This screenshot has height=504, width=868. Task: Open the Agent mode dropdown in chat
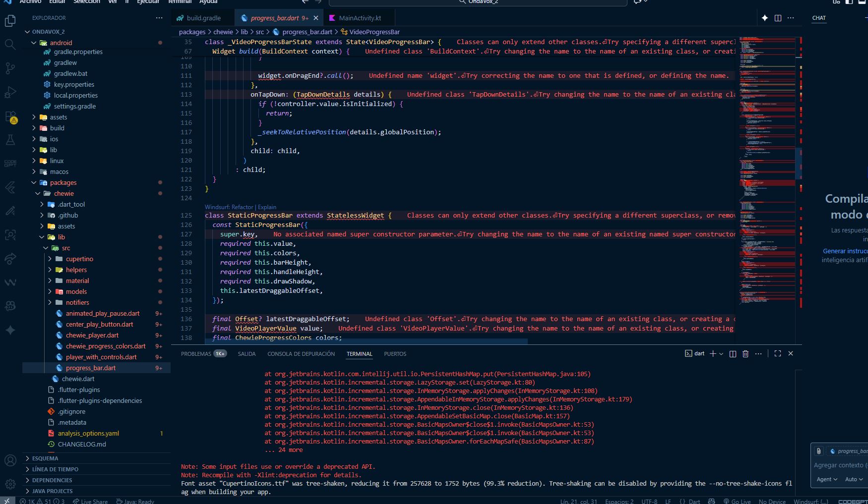pos(827,479)
